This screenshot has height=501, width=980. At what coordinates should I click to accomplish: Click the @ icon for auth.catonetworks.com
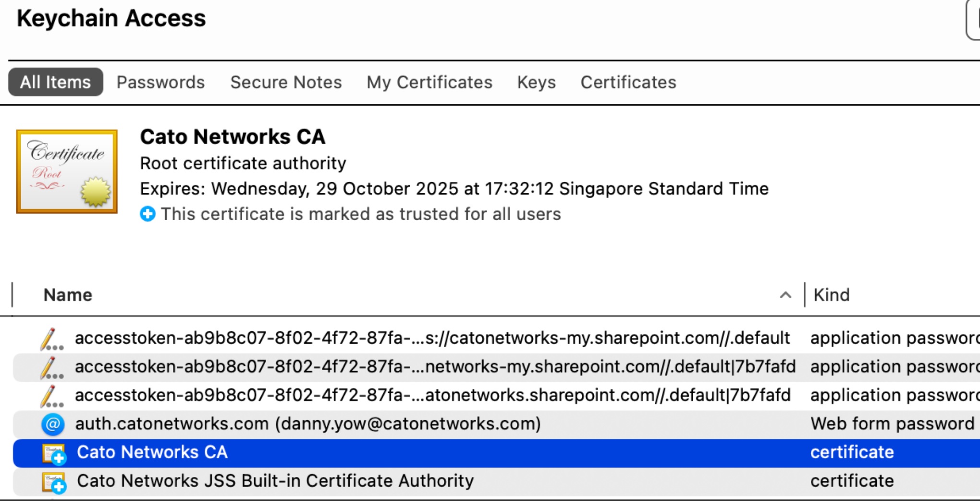pos(53,424)
